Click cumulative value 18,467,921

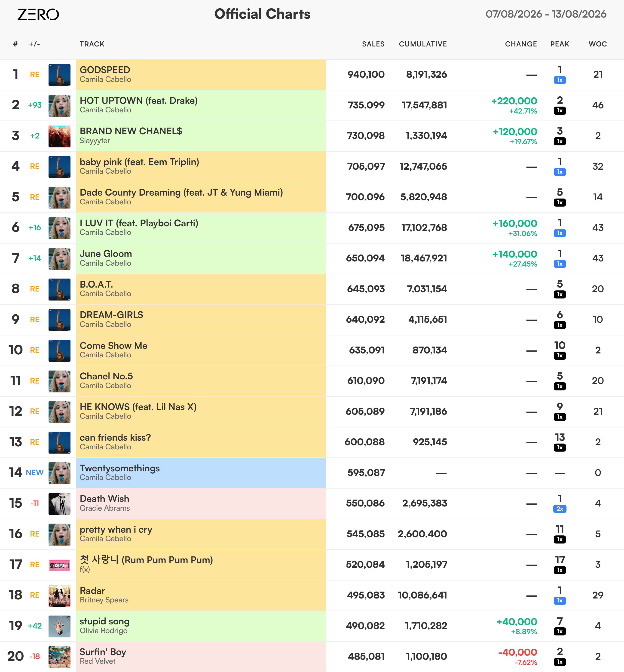pyautogui.click(x=424, y=258)
